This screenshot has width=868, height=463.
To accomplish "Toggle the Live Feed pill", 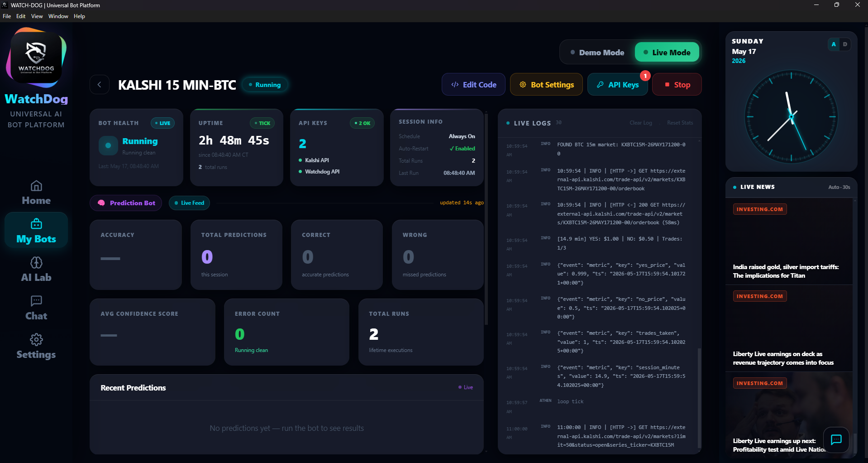I will click(189, 203).
